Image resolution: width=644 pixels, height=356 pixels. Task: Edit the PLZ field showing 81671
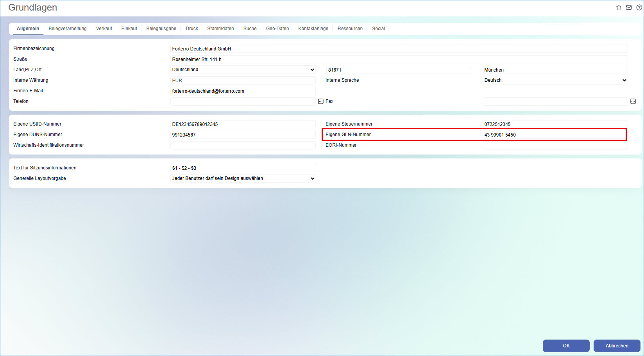(x=399, y=70)
